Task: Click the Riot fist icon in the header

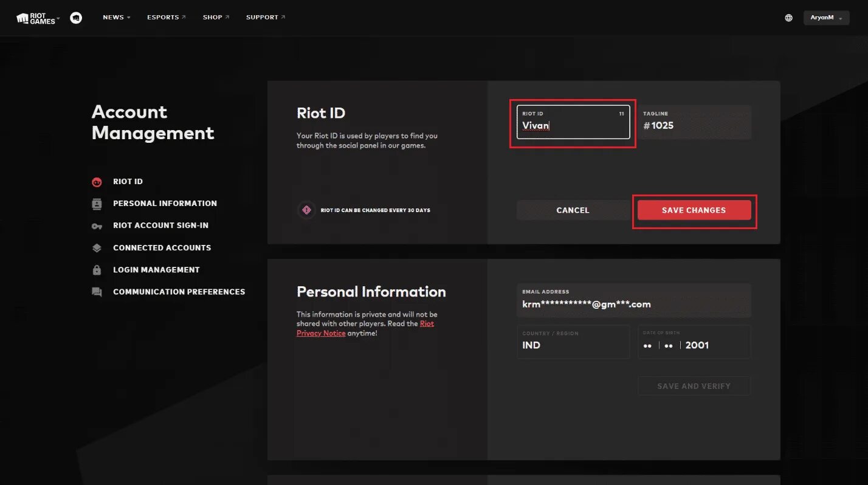Action: 76,18
